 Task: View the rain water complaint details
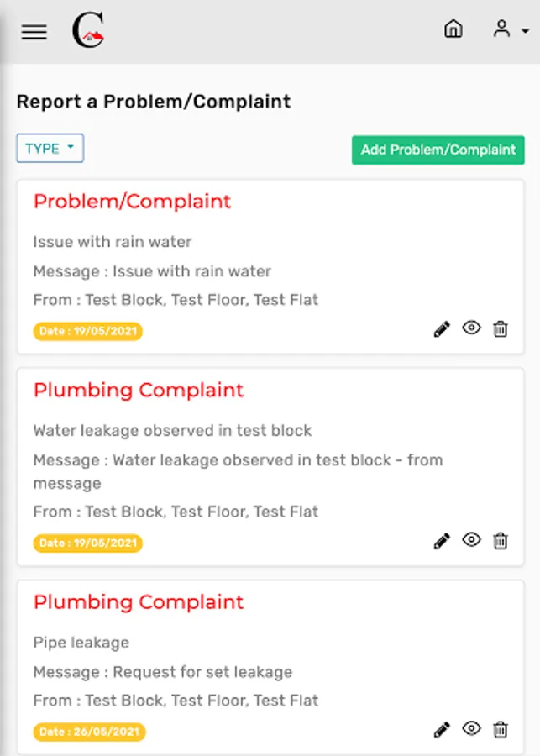471,328
